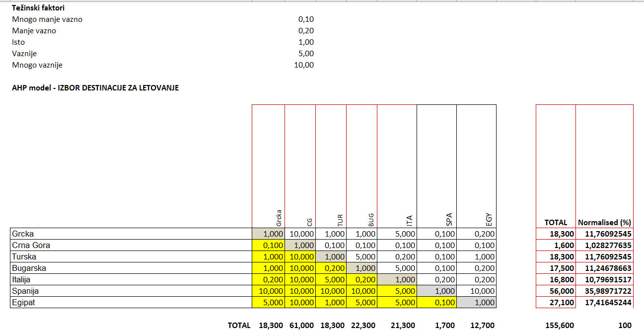Click the normalised value 10,79691517
The image size is (644, 336).
pyautogui.click(x=605, y=279)
